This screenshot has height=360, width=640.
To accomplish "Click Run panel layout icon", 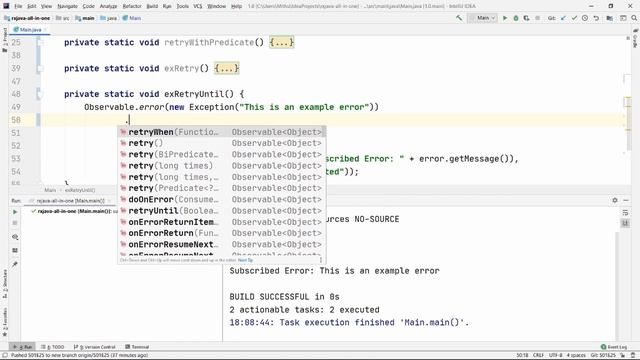I will click(x=15, y=250).
